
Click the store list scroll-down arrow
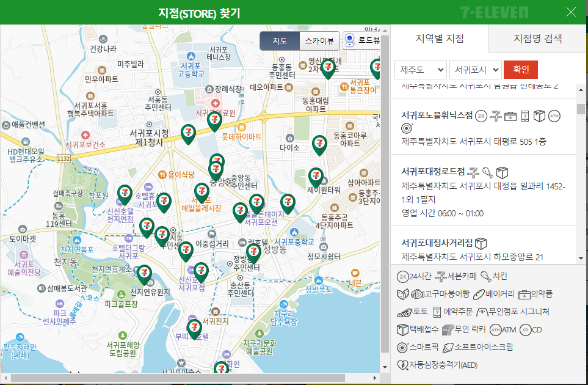click(x=581, y=258)
